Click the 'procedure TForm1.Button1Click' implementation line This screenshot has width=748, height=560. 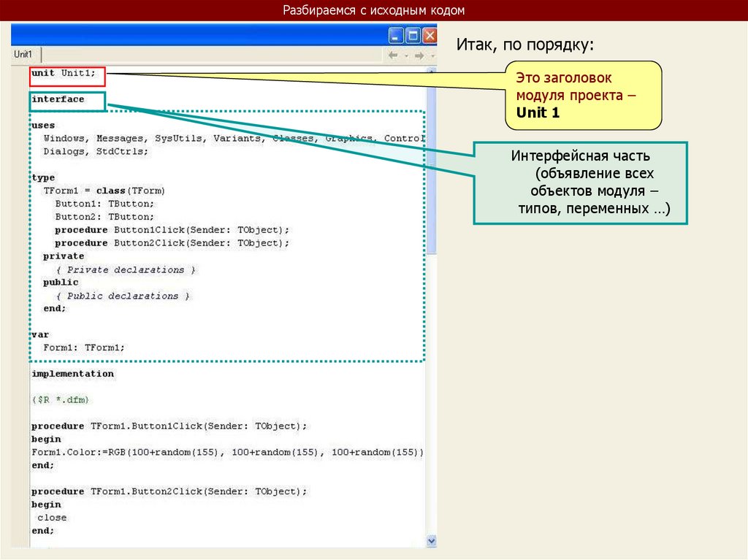(169, 426)
